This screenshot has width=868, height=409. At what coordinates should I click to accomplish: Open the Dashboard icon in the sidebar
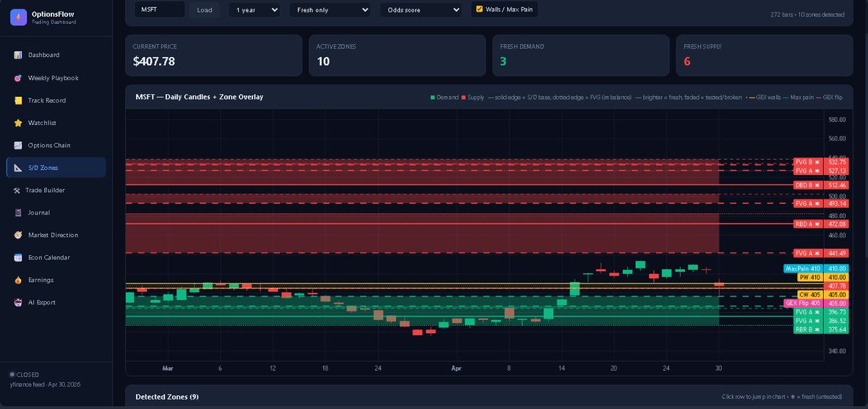tap(17, 55)
